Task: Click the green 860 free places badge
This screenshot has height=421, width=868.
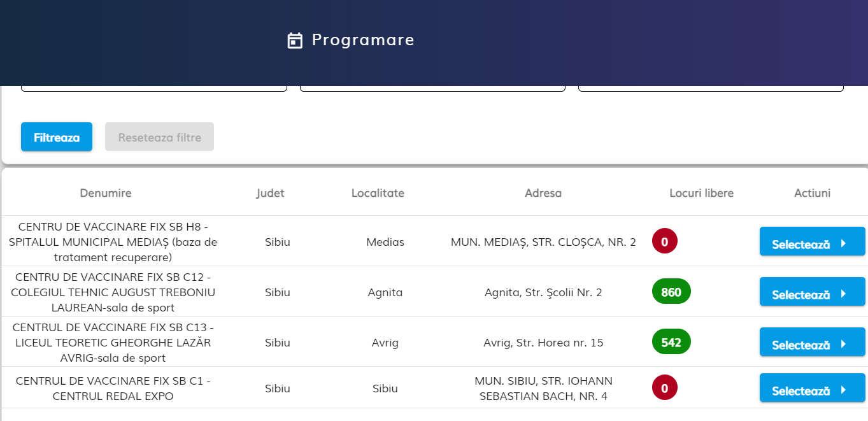Action: [671, 292]
